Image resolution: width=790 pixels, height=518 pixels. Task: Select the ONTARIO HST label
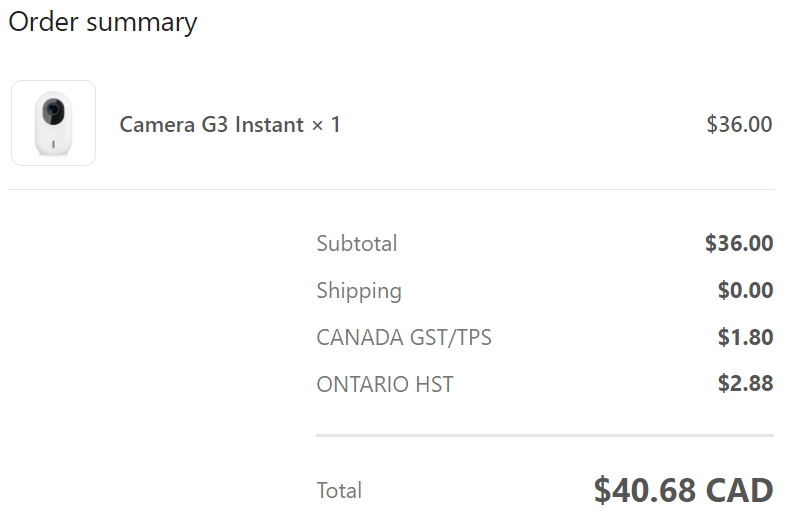385,384
